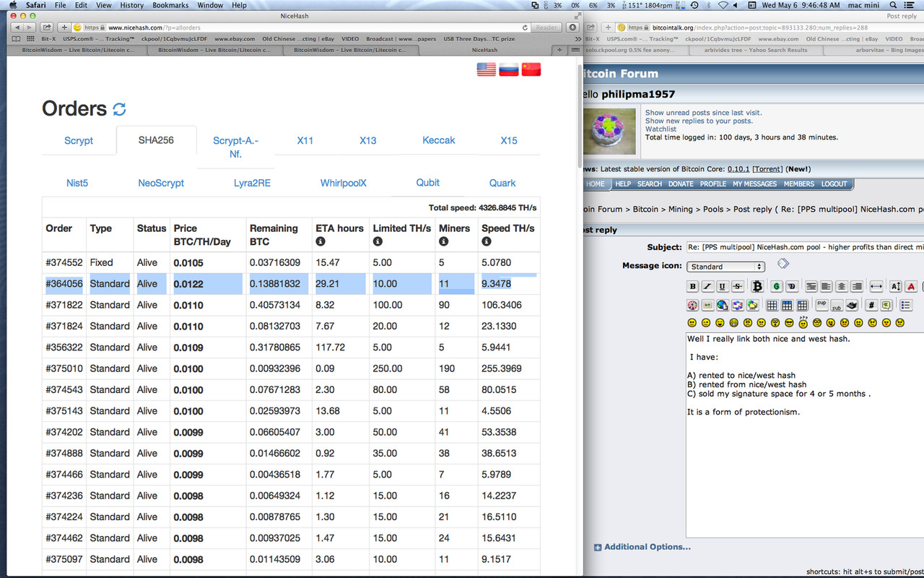Apply bold formatting in forum editor
The height and width of the screenshot is (578, 924).
click(693, 287)
